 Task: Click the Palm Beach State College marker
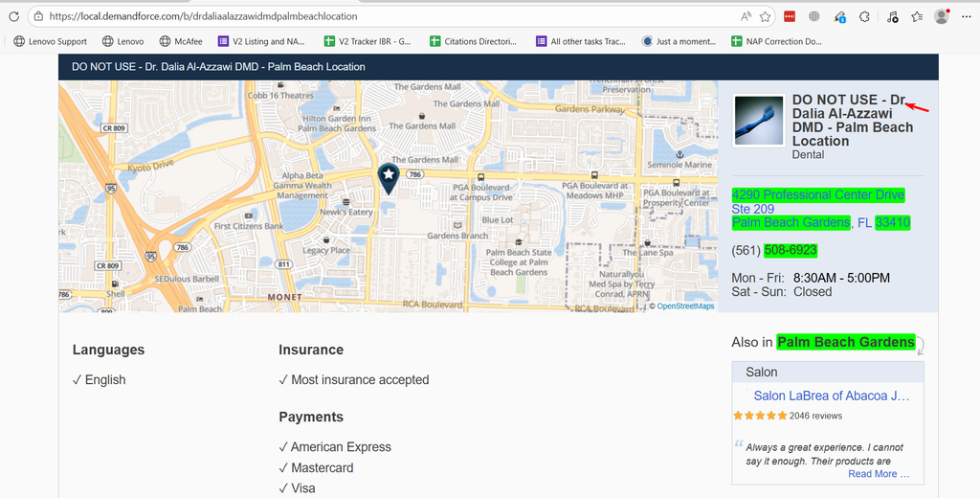pos(519,242)
